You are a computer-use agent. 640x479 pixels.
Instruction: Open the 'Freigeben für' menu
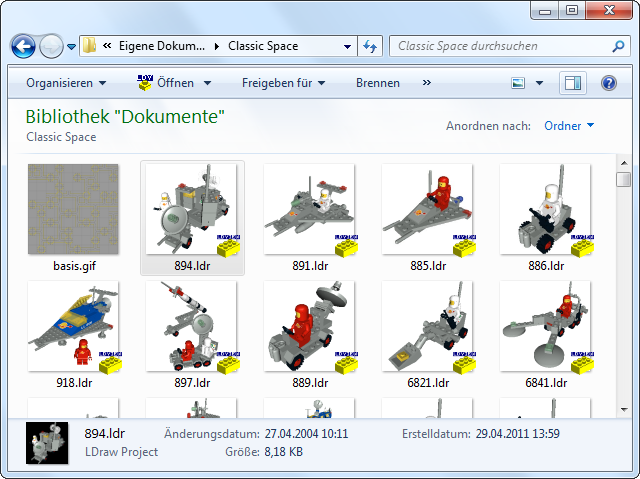pos(284,83)
